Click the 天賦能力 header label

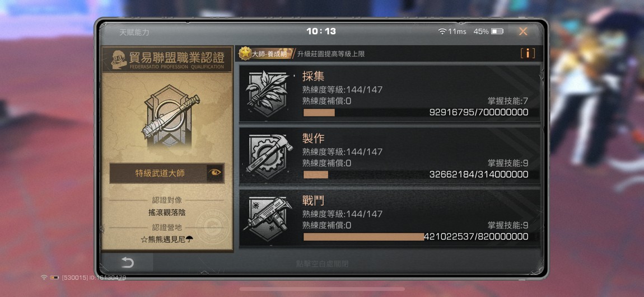pyautogui.click(x=134, y=32)
